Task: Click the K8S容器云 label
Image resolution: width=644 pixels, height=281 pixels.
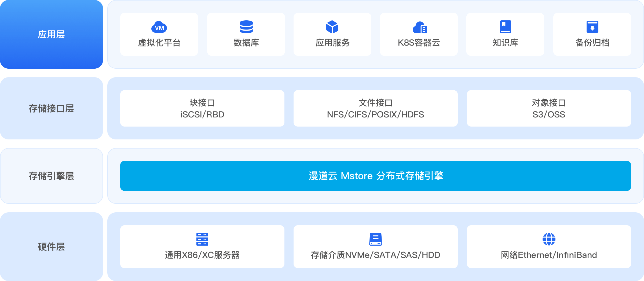Action: 419,43
